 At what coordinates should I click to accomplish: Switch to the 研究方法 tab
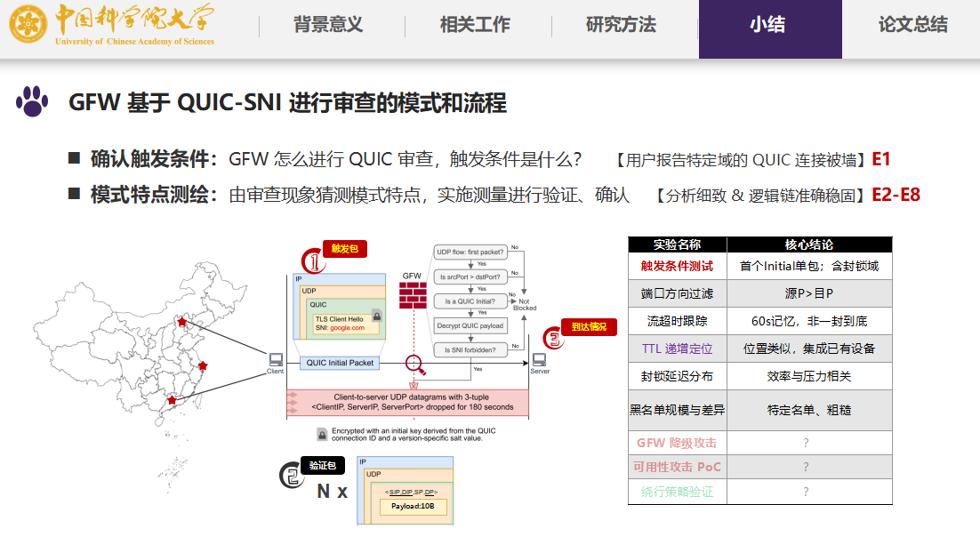click(x=622, y=25)
